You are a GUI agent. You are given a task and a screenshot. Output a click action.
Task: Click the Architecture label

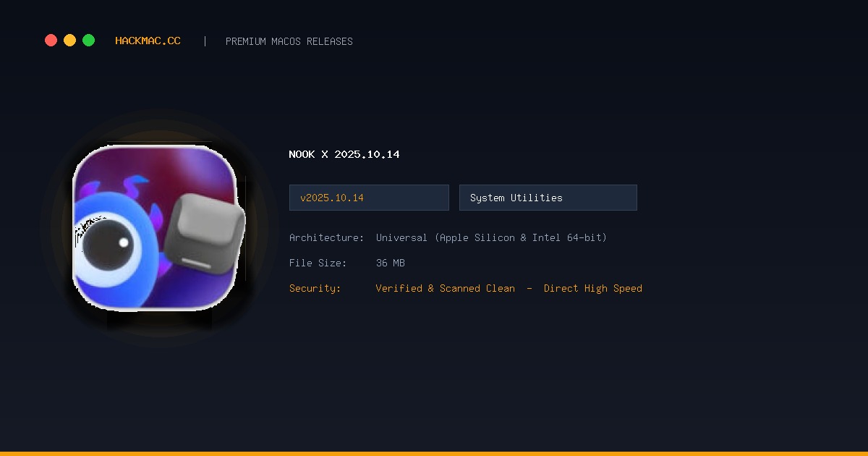point(327,237)
